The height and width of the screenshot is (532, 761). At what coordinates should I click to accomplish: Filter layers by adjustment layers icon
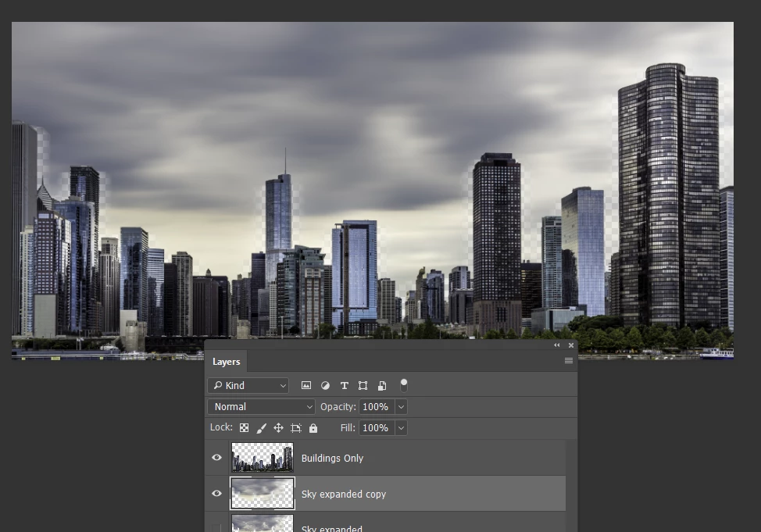coord(325,385)
